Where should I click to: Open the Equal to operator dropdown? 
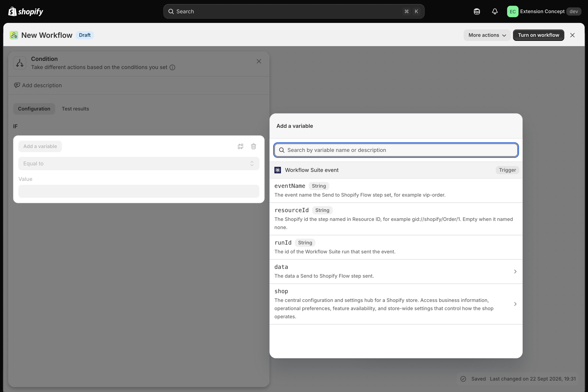pyautogui.click(x=139, y=164)
